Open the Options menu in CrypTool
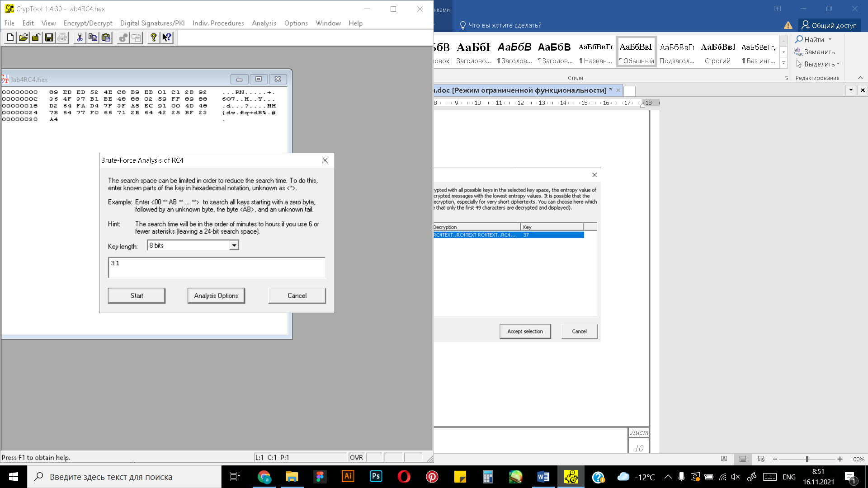The width and height of the screenshot is (868, 488). click(x=296, y=23)
